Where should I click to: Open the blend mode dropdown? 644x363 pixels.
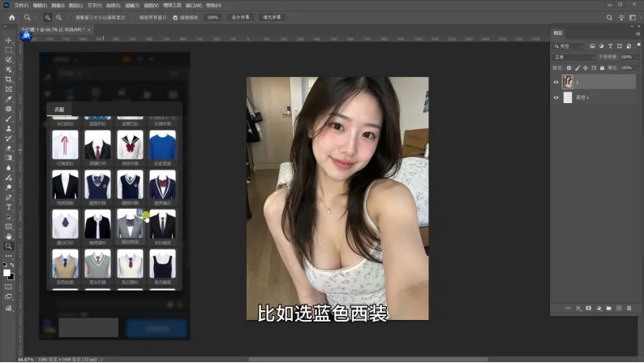click(x=573, y=57)
